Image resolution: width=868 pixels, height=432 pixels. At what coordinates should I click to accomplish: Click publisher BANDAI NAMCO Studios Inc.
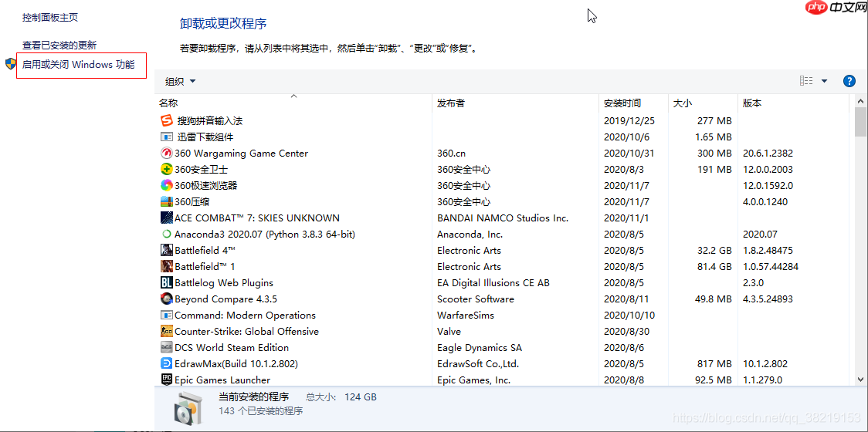point(503,218)
